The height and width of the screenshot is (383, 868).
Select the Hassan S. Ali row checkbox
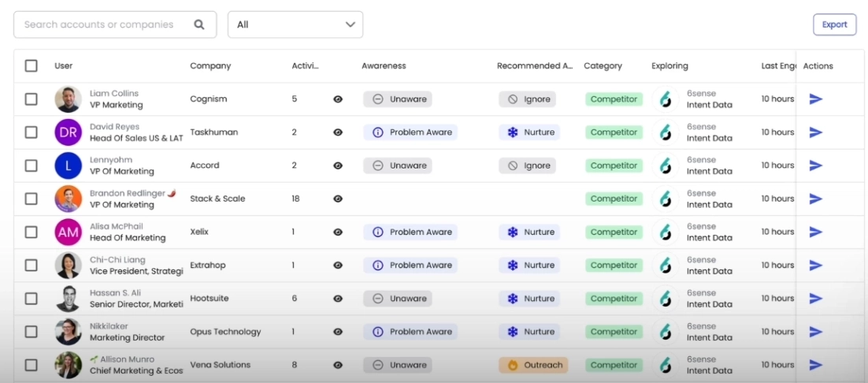tap(31, 299)
